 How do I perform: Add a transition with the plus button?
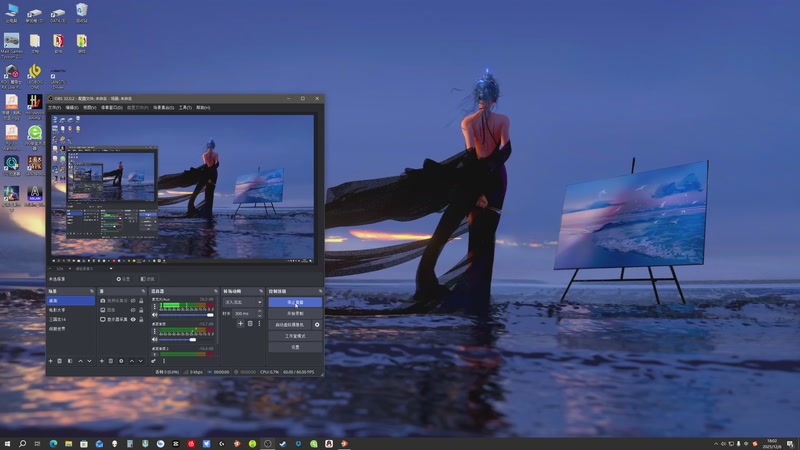[240, 323]
